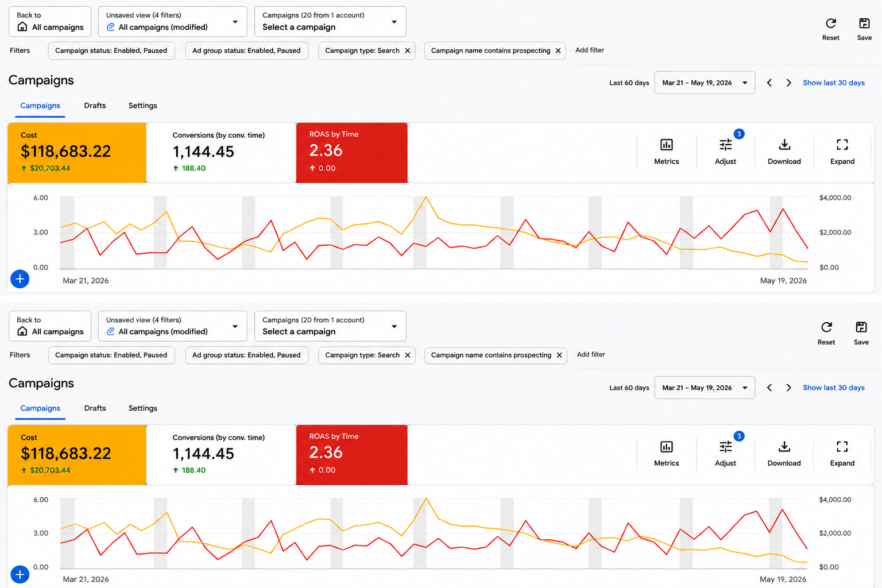Select the red ROAS by Time card in top panel
882x588 pixels.
pos(352,153)
